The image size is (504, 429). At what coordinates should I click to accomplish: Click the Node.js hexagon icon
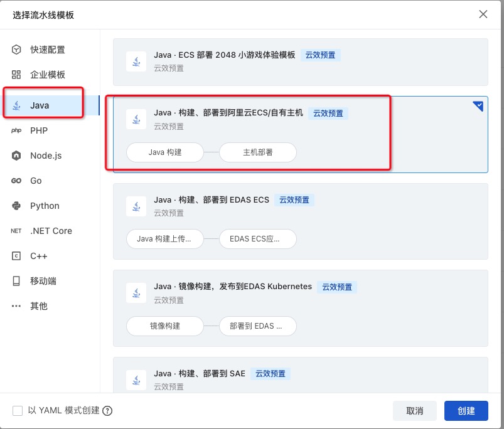click(x=16, y=156)
